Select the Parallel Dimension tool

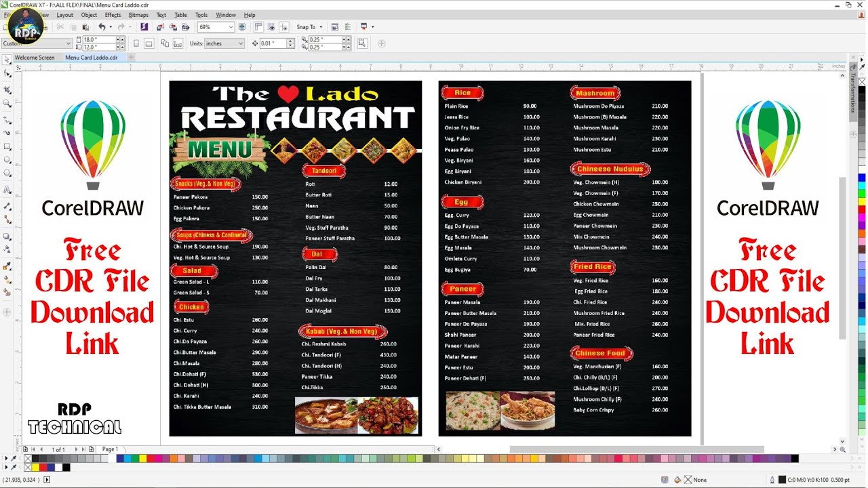point(7,205)
